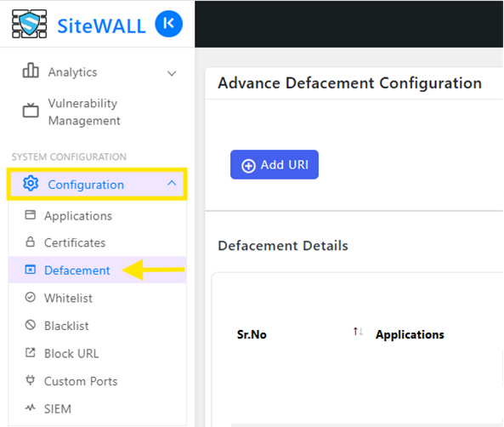The image size is (504, 427).
Task: Open Vulnerability Management page
Action: (84, 112)
